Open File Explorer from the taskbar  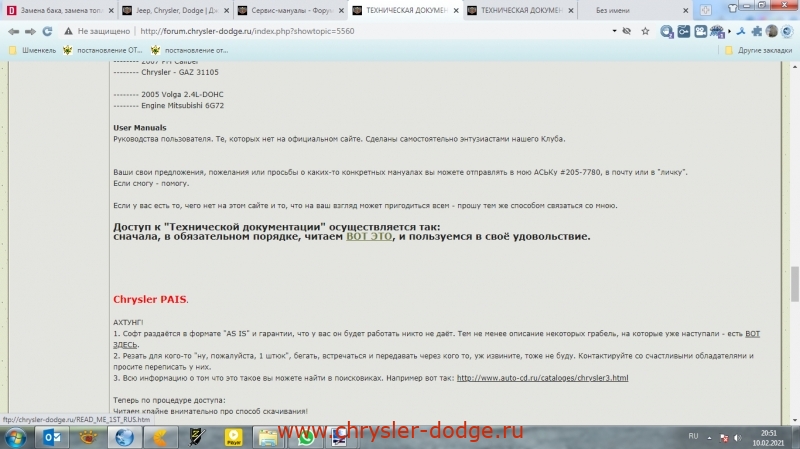coord(267,438)
